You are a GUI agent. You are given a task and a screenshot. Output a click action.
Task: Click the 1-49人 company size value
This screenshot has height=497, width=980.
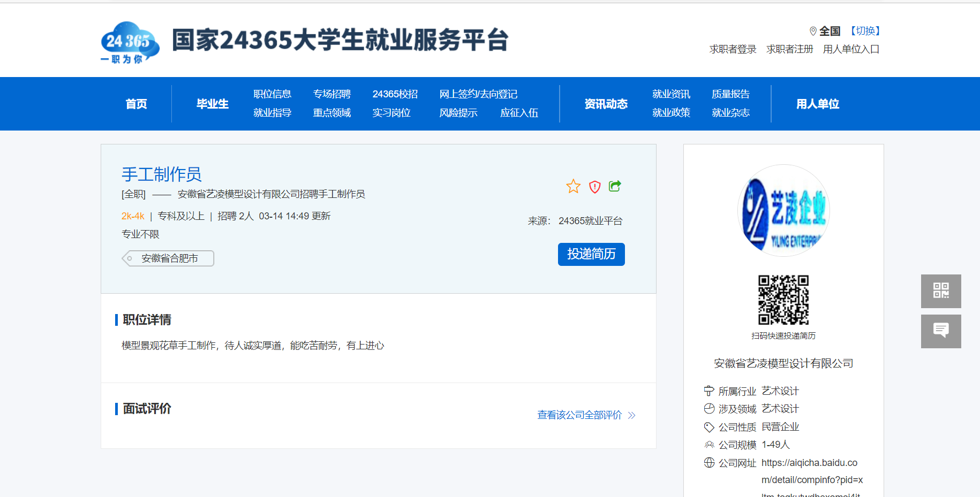pos(775,445)
